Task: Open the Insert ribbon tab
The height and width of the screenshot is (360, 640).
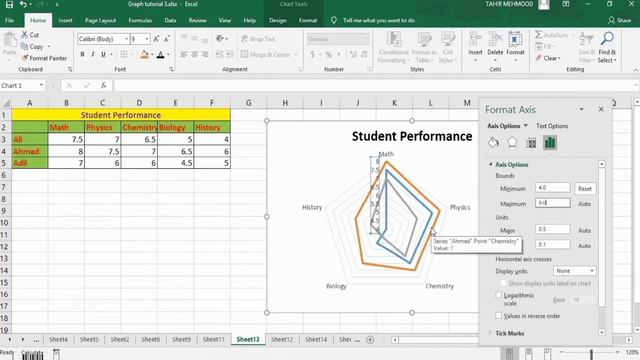Action: coord(65,20)
